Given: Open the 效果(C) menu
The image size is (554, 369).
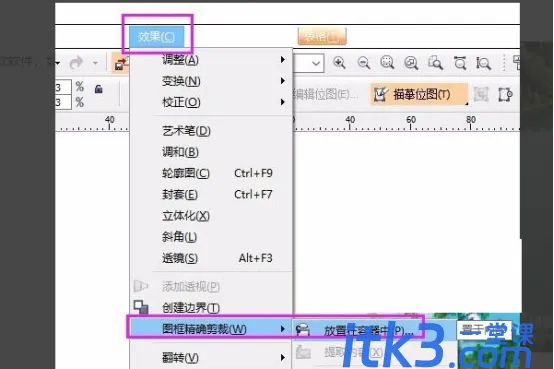Looking at the screenshot, I should (x=157, y=36).
